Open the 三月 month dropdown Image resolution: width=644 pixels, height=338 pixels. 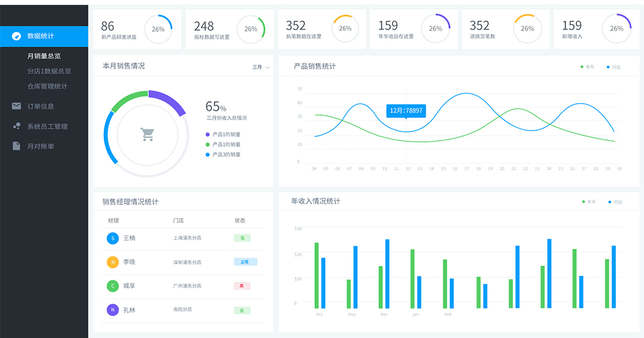261,67
